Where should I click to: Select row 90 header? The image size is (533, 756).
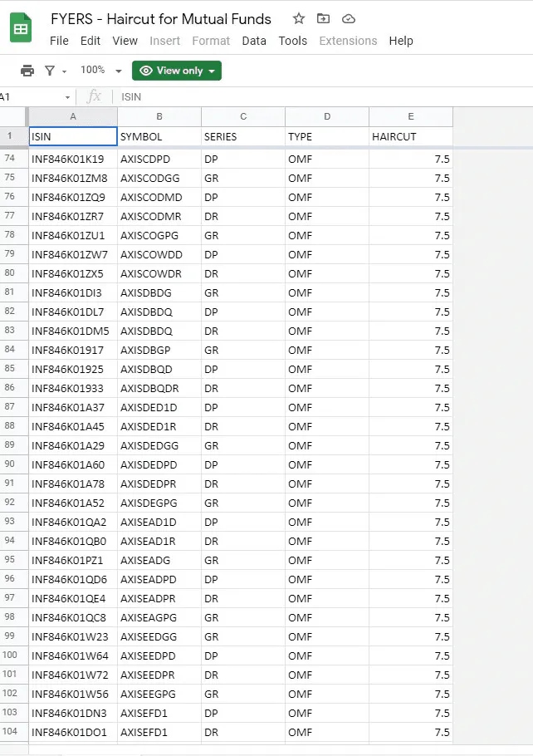[10, 464]
